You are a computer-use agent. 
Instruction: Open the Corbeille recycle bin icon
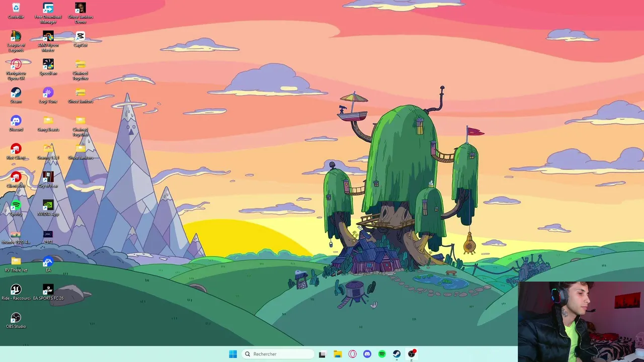pos(16,11)
